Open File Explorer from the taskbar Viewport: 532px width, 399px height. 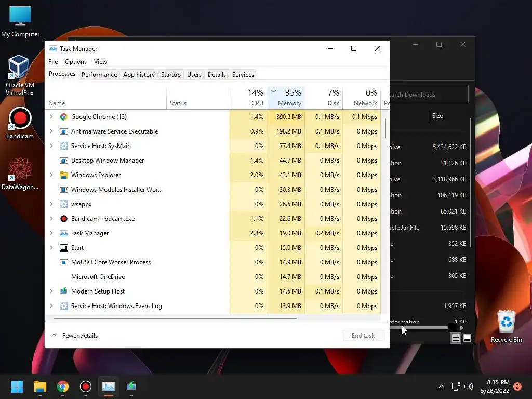(x=39, y=387)
